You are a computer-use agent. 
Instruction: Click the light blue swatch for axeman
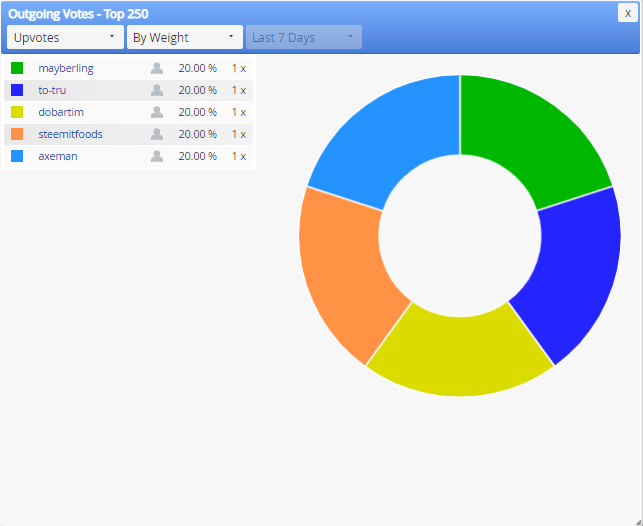coord(17,156)
